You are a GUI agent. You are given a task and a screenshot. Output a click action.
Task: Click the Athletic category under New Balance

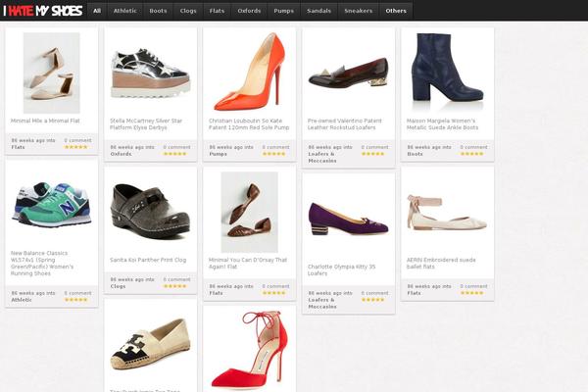point(22,300)
